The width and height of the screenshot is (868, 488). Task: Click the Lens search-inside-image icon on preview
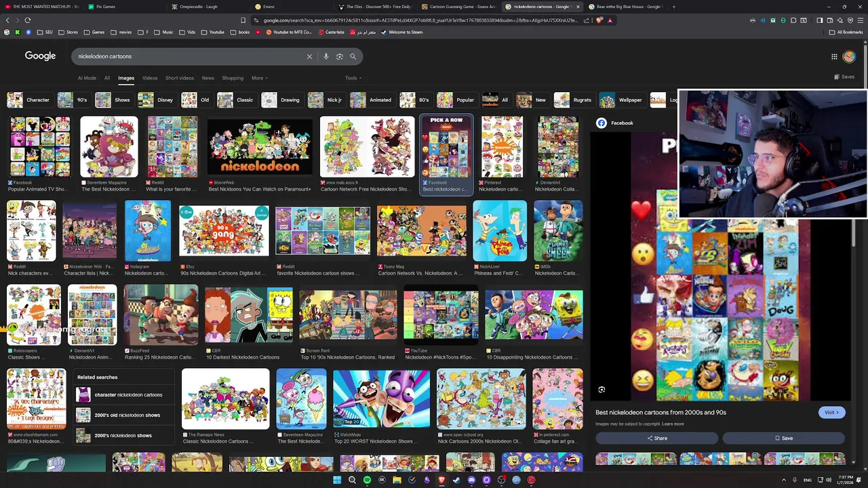coord(601,390)
